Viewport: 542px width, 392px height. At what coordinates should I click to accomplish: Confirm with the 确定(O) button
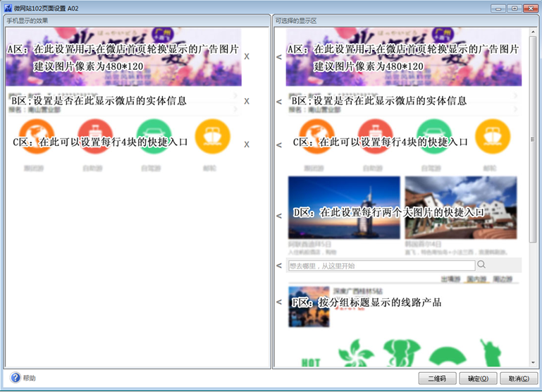[478, 379]
